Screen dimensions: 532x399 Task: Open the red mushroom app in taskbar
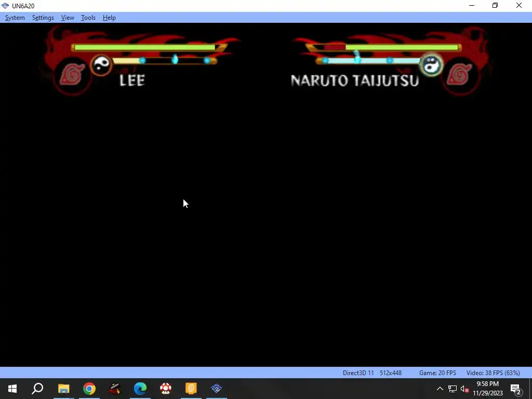point(166,389)
